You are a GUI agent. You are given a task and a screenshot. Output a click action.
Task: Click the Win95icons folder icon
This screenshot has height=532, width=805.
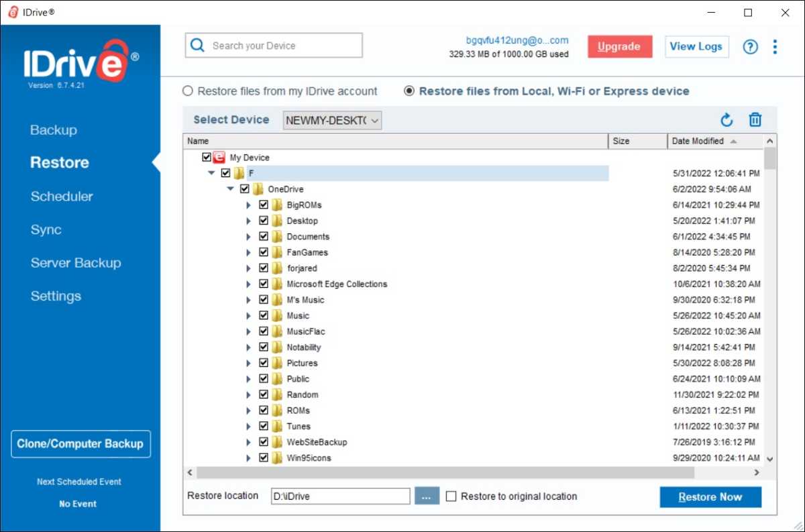pos(276,458)
